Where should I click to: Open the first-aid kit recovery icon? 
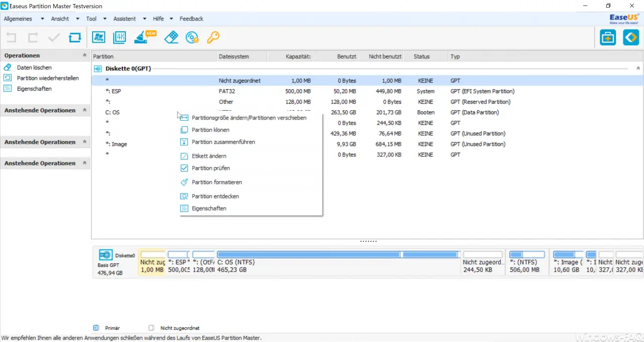pyautogui.click(x=608, y=37)
